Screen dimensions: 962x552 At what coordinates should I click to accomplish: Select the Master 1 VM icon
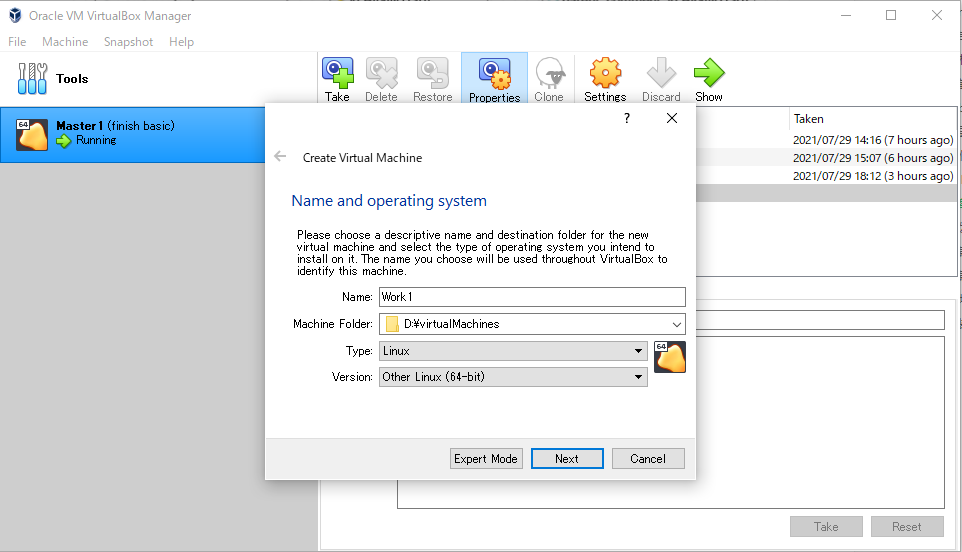point(32,135)
